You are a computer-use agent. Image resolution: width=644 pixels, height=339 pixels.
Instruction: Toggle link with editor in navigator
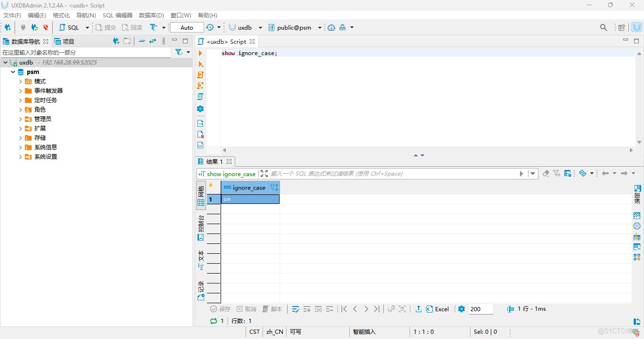point(153,41)
